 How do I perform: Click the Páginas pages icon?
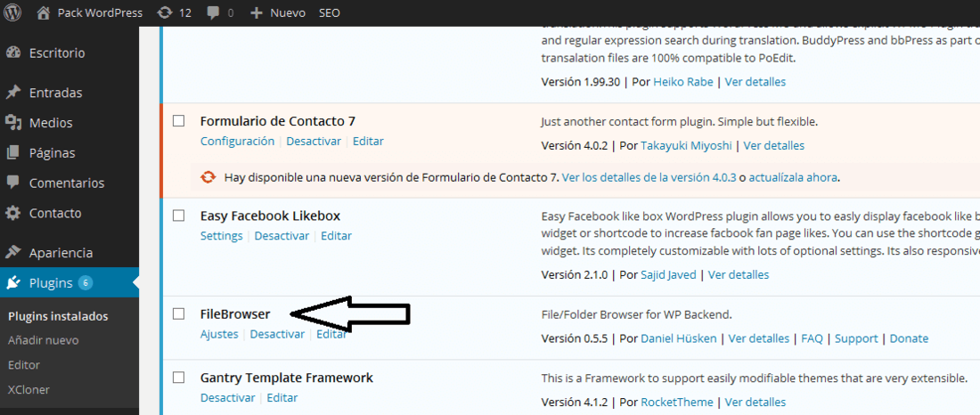tap(13, 152)
